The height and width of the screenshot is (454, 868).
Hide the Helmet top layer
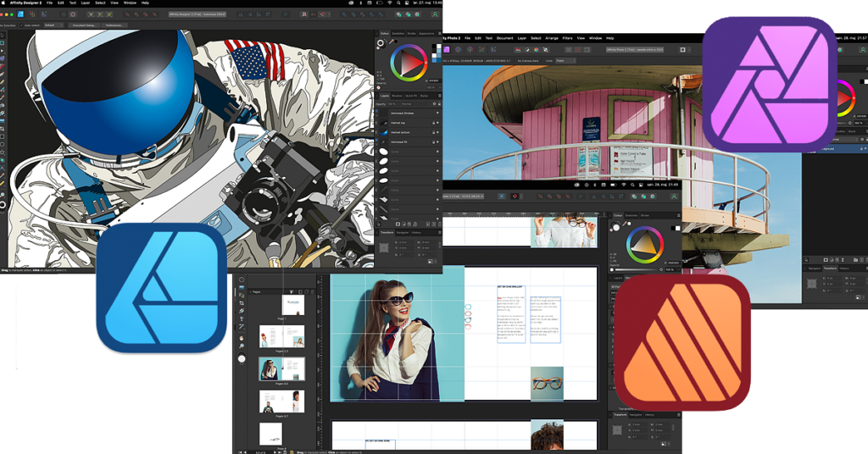(x=437, y=123)
